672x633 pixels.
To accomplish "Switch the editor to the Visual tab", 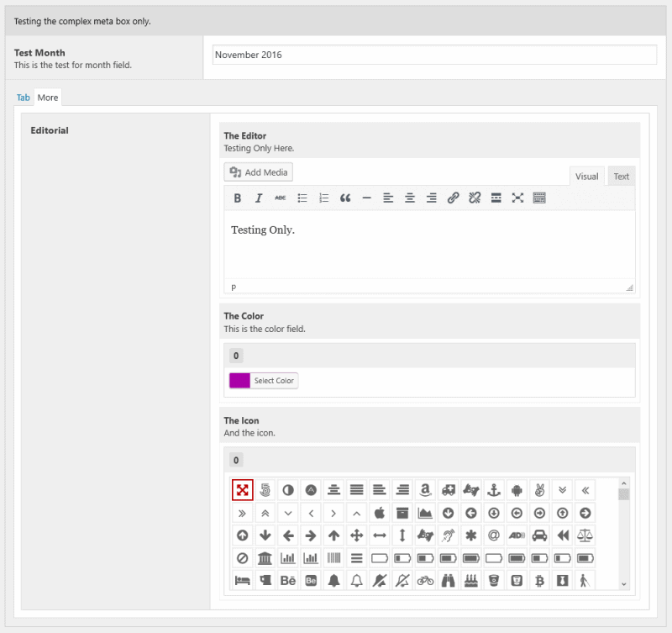I will coord(586,177).
